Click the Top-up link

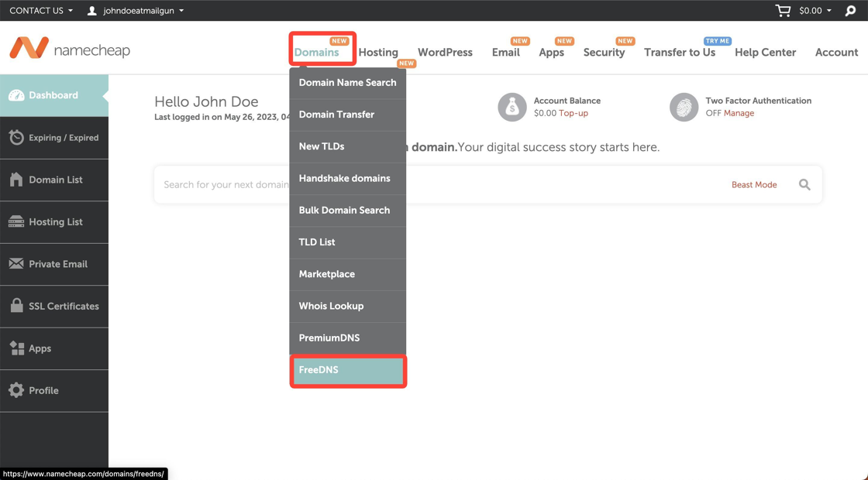pyautogui.click(x=573, y=113)
